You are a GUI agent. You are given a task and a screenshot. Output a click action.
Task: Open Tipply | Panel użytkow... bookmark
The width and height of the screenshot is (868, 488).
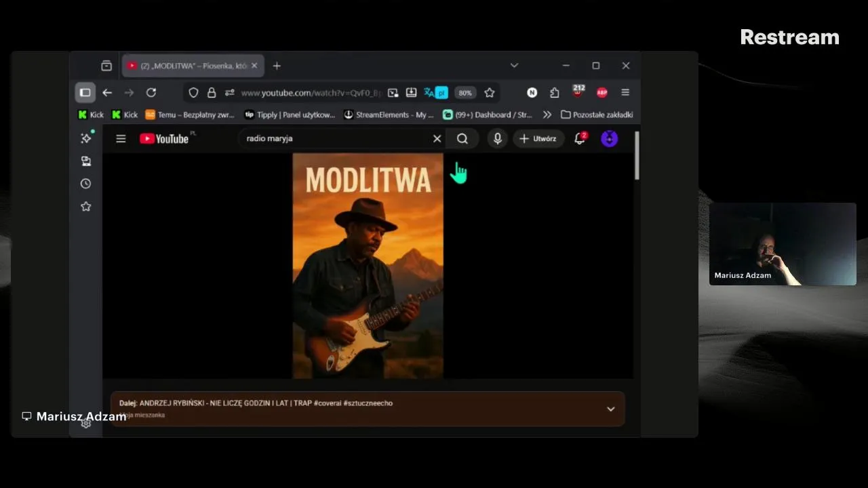pos(290,115)
